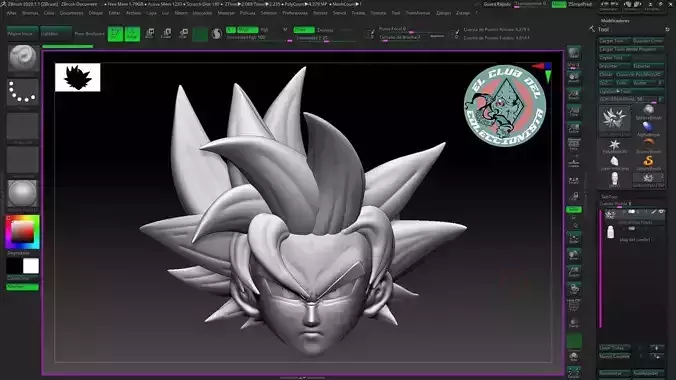Open the Render menu
This screenshot has width=676, height=380.
tap(320, 13)
